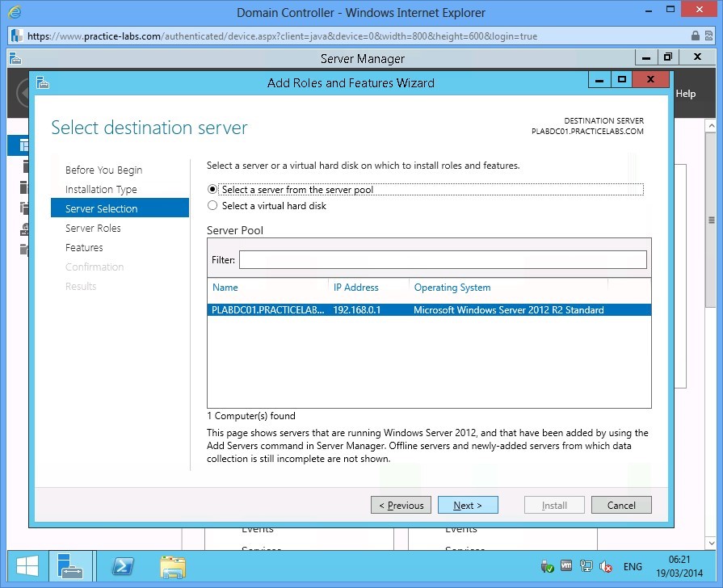Sort the server pool by Name
This screenshot has width=723, height=588.
(x=225, y=288)
